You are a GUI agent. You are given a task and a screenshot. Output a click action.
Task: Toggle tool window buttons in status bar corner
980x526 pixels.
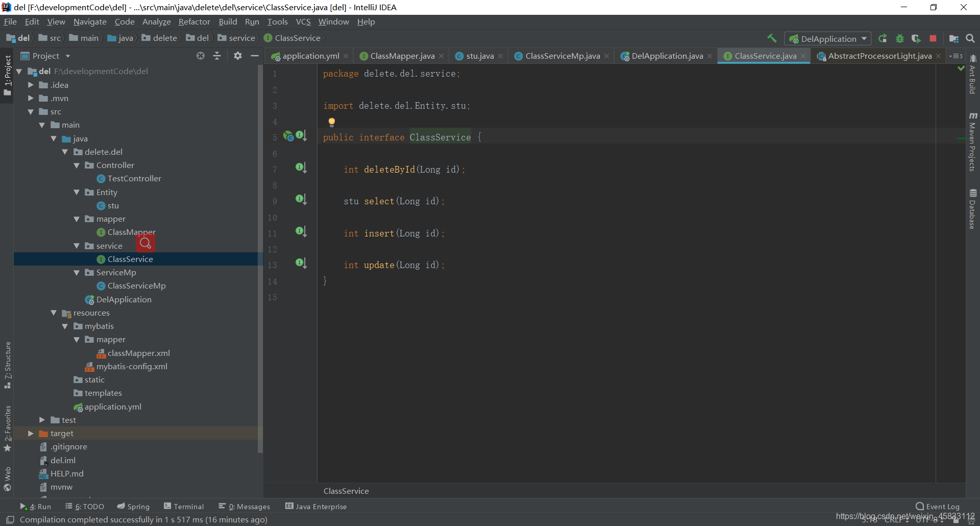click(10, 520)
